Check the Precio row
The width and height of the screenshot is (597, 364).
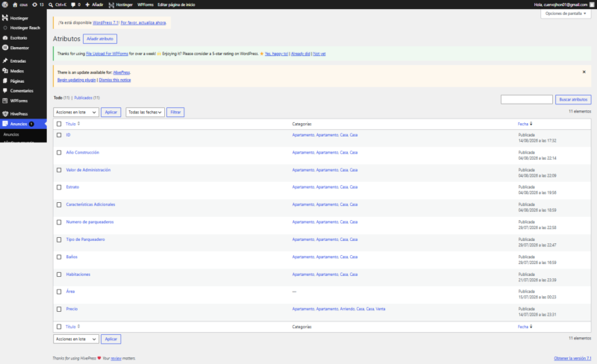tap(59, 309)
